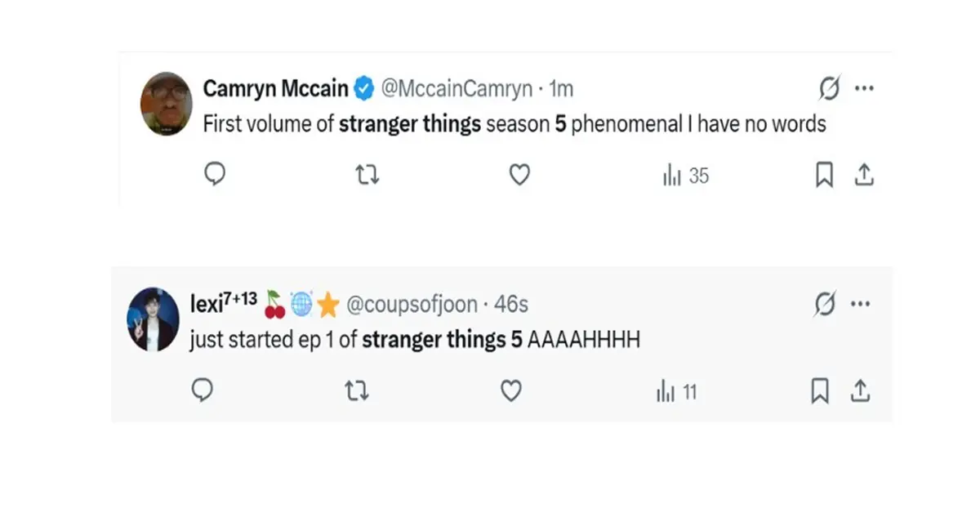
Task: Open Grok icon on lexi's tweet
Action: (x=825, y=305)
